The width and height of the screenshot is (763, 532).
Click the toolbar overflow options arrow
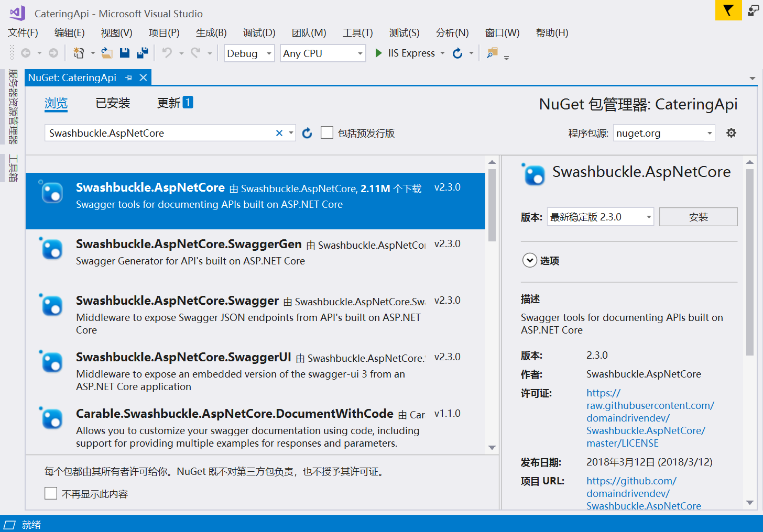[x=506, y=57]
